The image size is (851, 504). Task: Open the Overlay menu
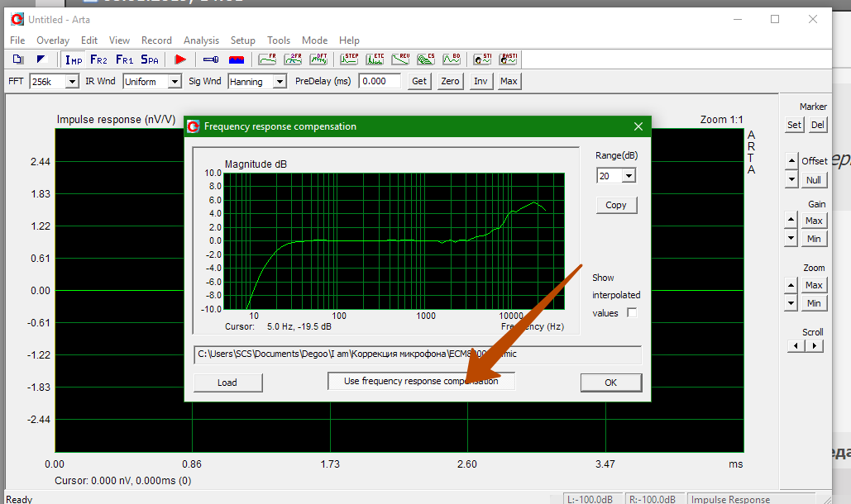(x=53, y=40)
